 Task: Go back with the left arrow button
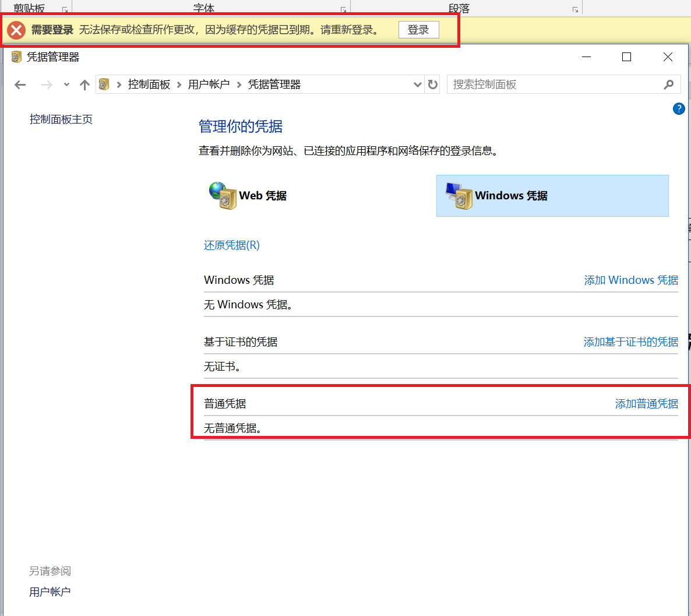(20, 85)
